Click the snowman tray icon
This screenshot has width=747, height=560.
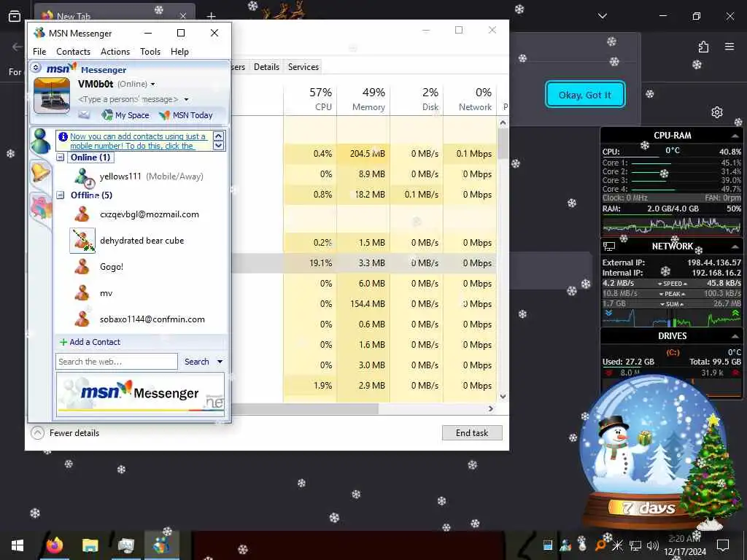click(582, 544)
